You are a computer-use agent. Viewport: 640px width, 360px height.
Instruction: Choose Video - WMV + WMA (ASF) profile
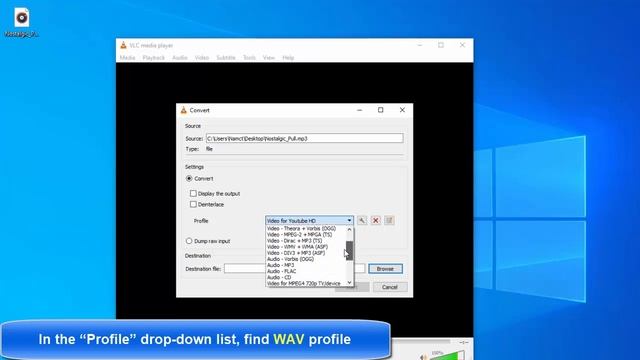[297, 247]
